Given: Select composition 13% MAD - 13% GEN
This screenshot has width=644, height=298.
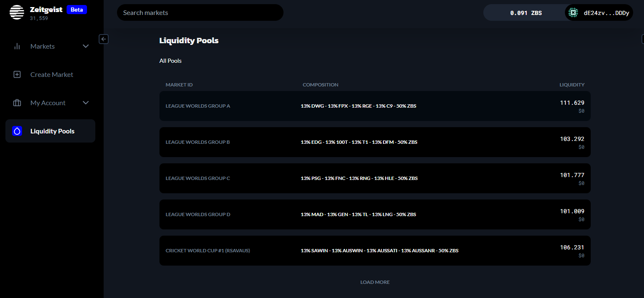Looking at the screenshot, I should 358,214.
